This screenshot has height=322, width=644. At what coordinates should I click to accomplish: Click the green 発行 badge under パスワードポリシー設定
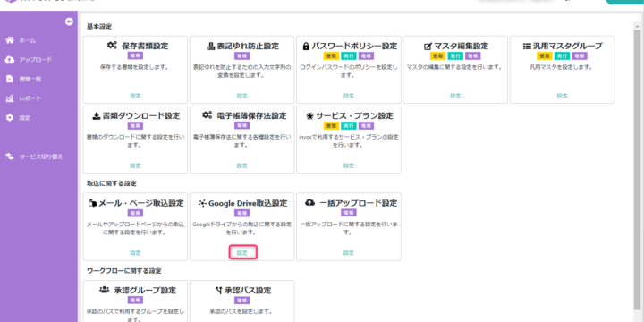click(349, 55)
